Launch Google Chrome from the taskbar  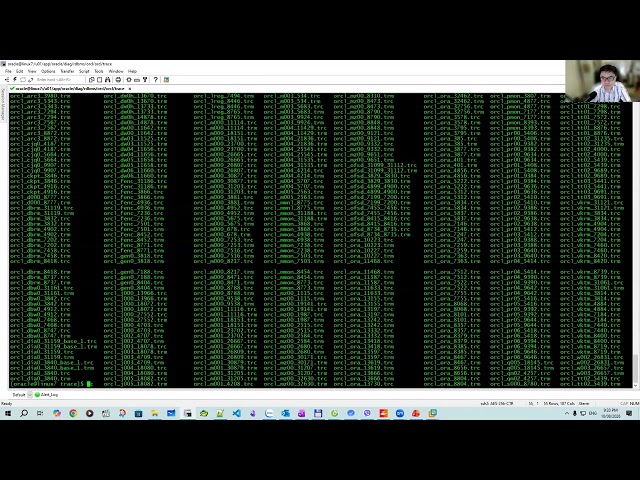pos(73,413)
